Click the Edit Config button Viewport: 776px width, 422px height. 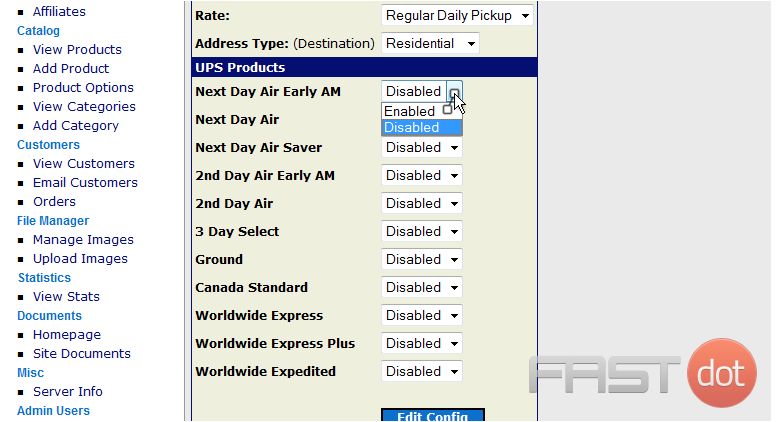[x=433, y=415]
